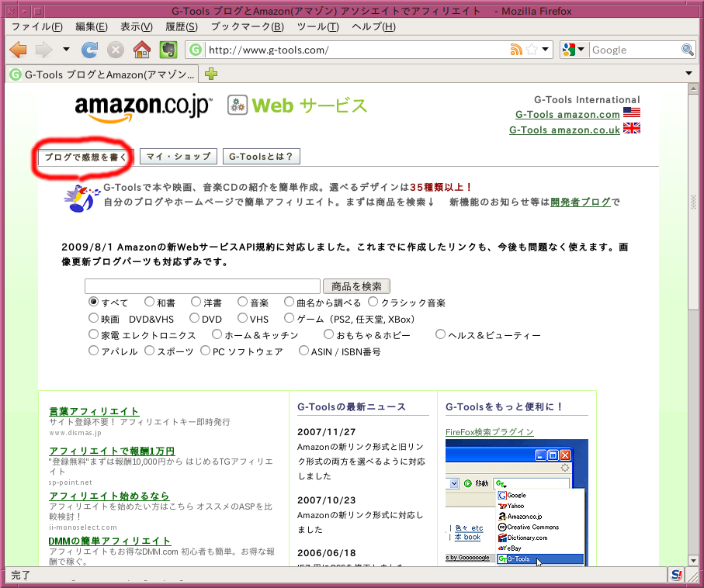The image size is (704, 588).
Task: Click the 商品を検索 button
Action: (x=356, y=286)
